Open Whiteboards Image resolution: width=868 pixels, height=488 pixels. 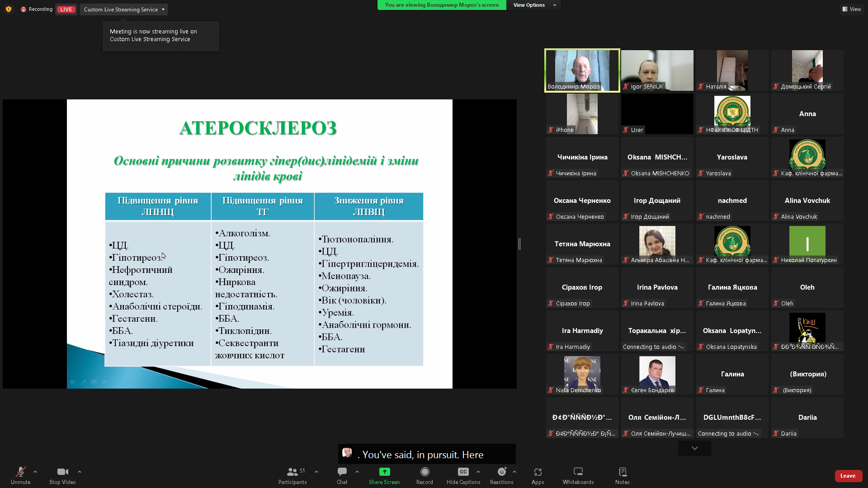pyautogui.click(x=578, y=476)
